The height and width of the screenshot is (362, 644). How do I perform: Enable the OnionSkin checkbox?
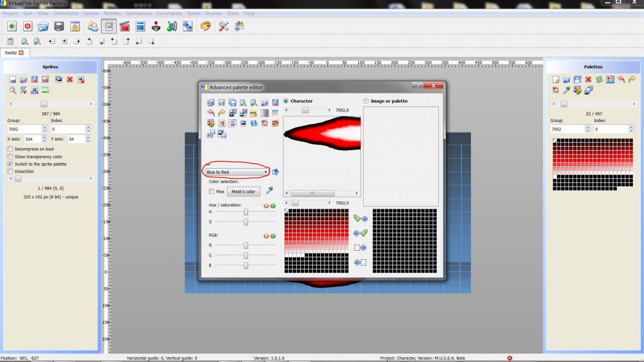click(x=10, y=171)
